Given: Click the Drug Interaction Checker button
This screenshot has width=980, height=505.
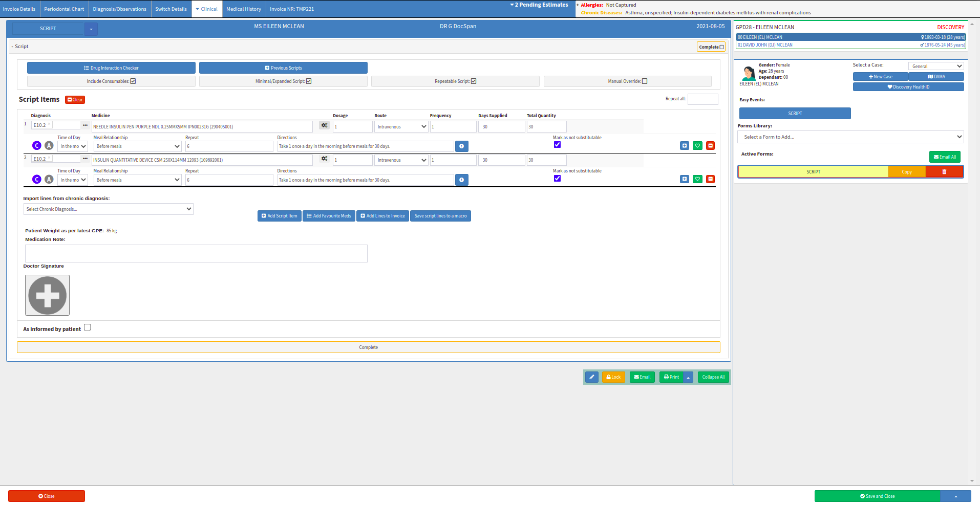Looking at the screenshot, I should pyautogui.click(x=111, y=68).
